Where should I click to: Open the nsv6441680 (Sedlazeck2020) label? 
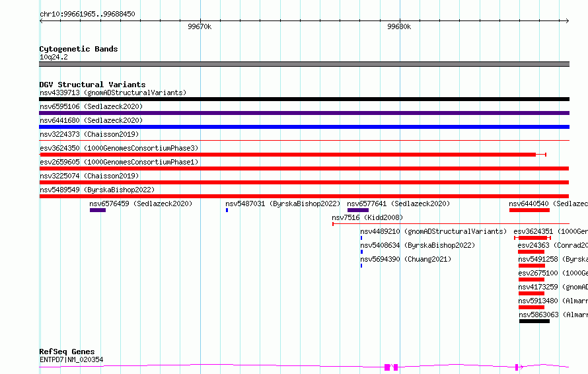[x=91, y=120]
